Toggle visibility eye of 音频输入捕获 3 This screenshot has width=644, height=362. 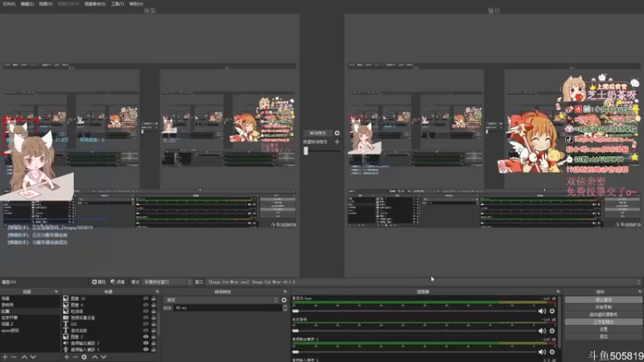(146, 349)
